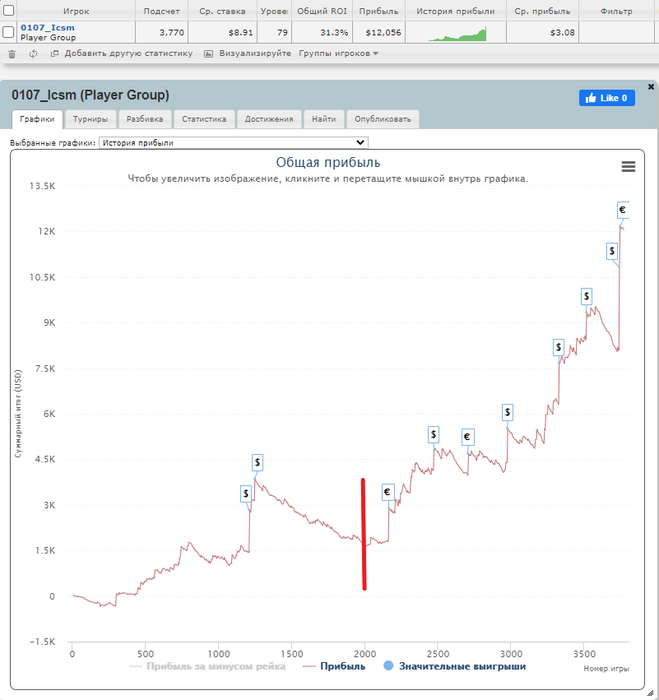Image resolution: width=659 pixels, height=700 pixels.
Task: Click the refresh icon next to trash
Action: pyautogui.click(x=33, y=54)
